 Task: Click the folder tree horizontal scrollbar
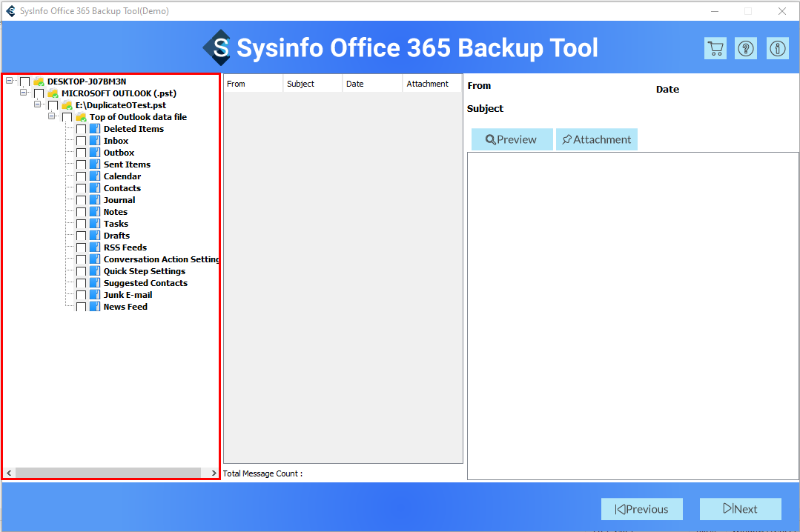coord(108,473)
